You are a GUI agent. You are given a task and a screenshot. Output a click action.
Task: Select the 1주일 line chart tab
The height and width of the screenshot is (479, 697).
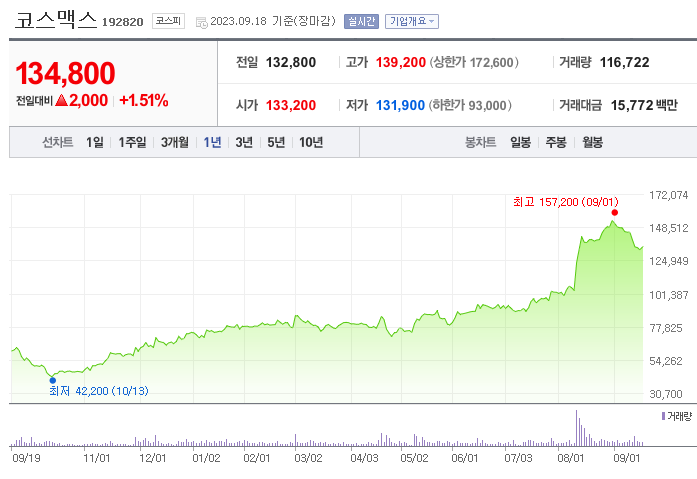132,142
